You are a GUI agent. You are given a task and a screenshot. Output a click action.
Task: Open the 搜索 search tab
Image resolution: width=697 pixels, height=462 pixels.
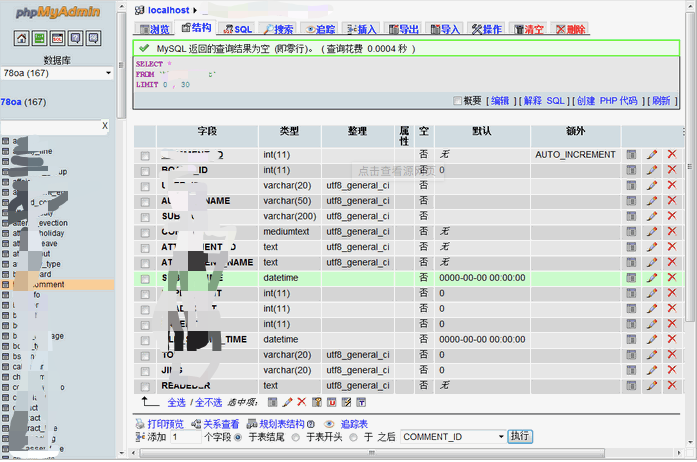[279, 29]
